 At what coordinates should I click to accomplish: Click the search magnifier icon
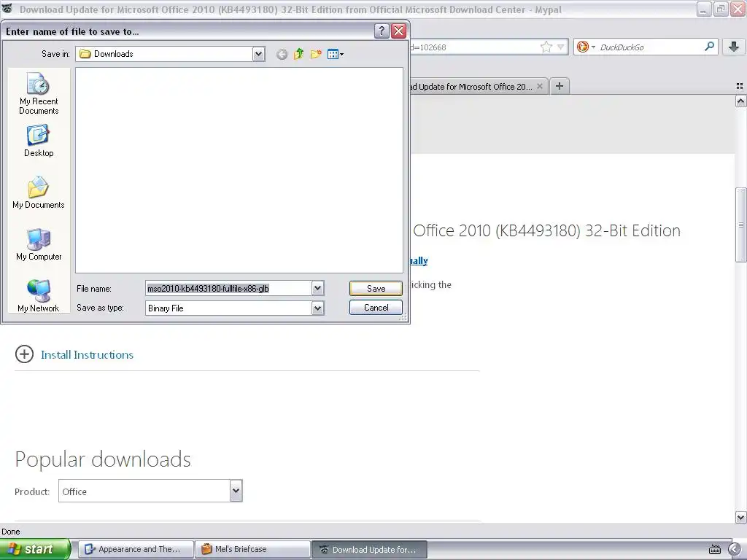pyautogui.click(x=709, y=47)
